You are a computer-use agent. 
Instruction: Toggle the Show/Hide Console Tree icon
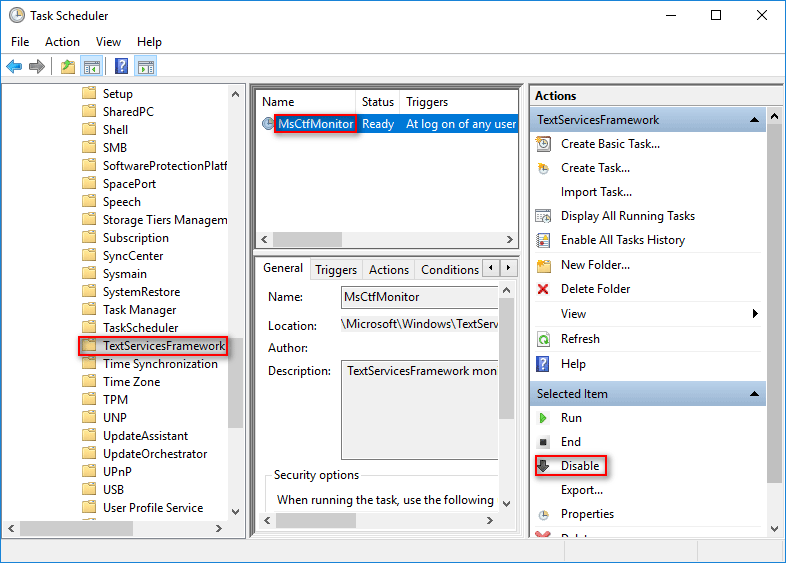[92, 66]
